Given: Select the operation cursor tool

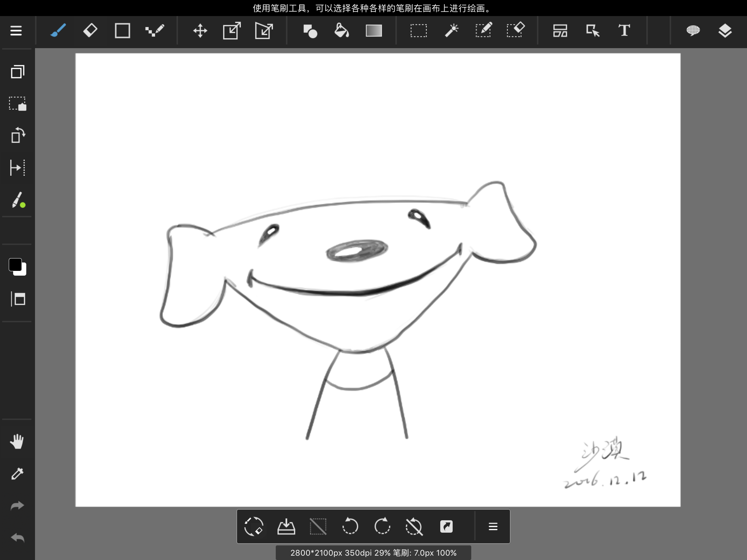Looking at the screenshot, I should click(x=592, y=31).
